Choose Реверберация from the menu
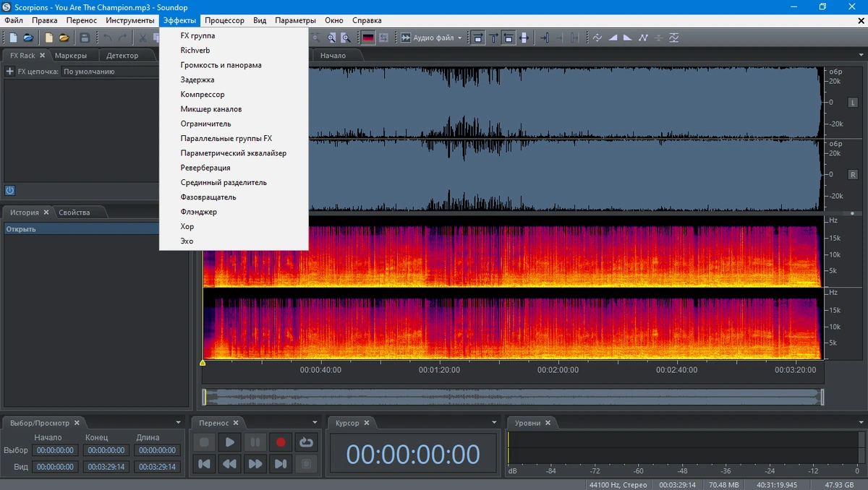Viewport: 868px width, 490px height. coord(234,168)
